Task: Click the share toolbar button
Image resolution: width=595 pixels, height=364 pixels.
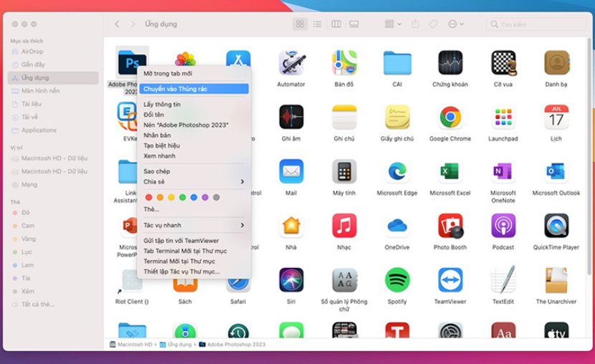Action: coord(416,24)
